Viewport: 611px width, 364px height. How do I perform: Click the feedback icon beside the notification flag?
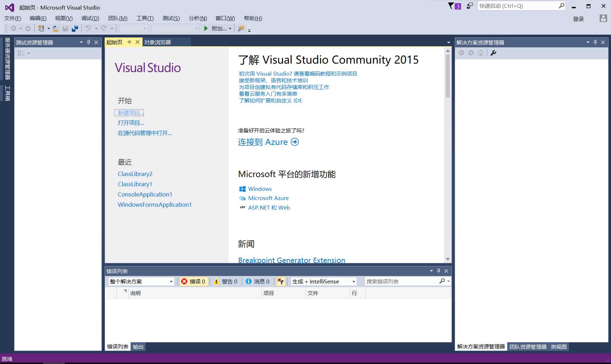click(470, 6)
